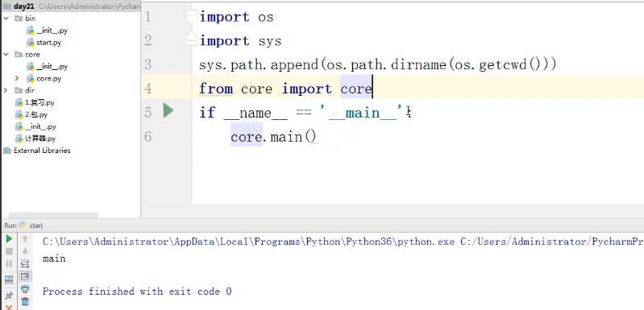
Task: Open start.py in bin folder
Action: click(48, 42)
